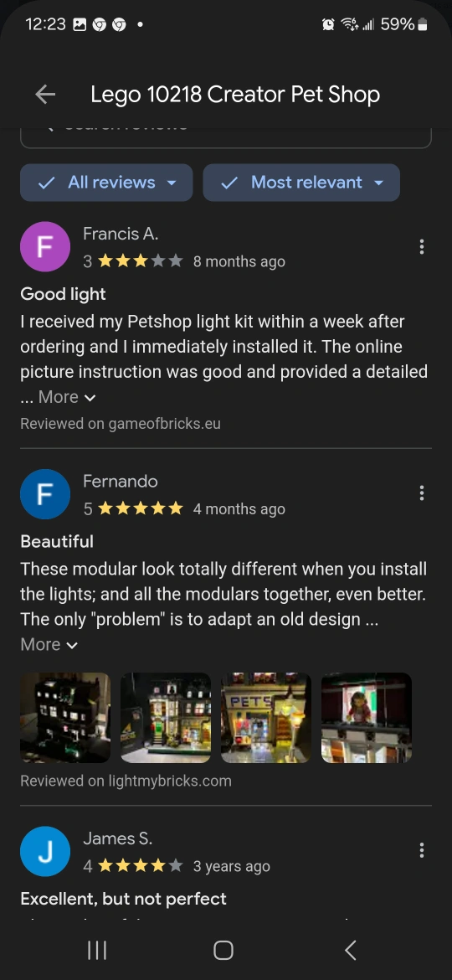Tap Fernando's dark blue avatar
The height and width of the screenshot is (980, 452).
(45, 493)
